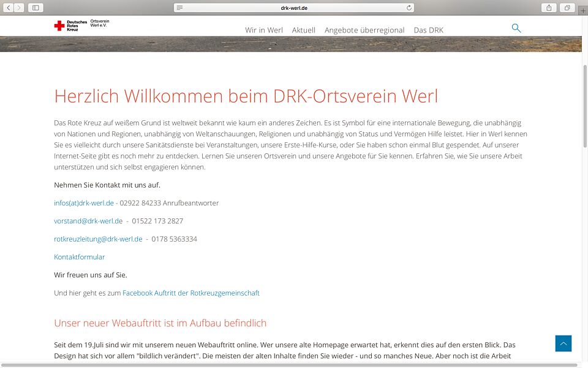The image size is (588, 368).
Task: Click Ortsverein Werl e.V. text in header
Action: (100, 23)
